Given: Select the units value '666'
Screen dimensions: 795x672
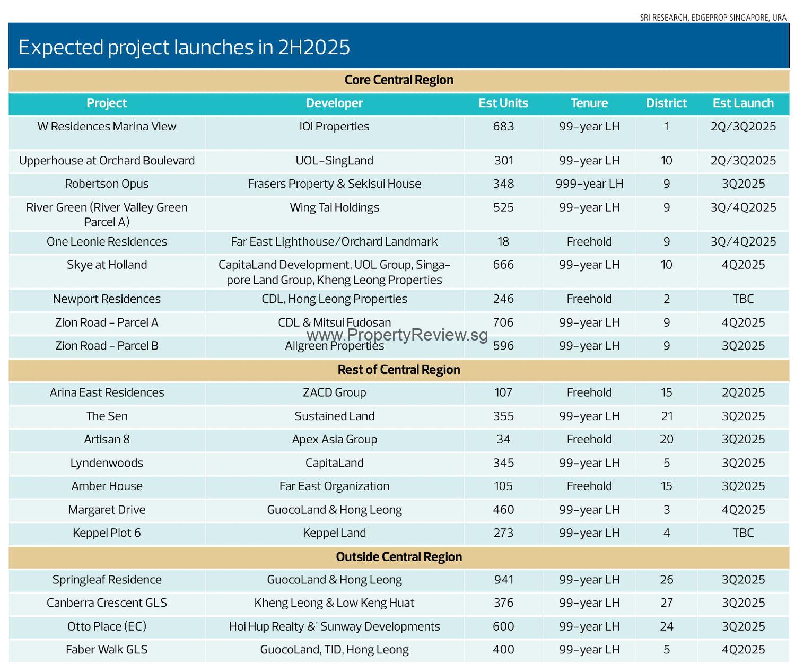Looking at the screenshot, I should click(503, 265).
